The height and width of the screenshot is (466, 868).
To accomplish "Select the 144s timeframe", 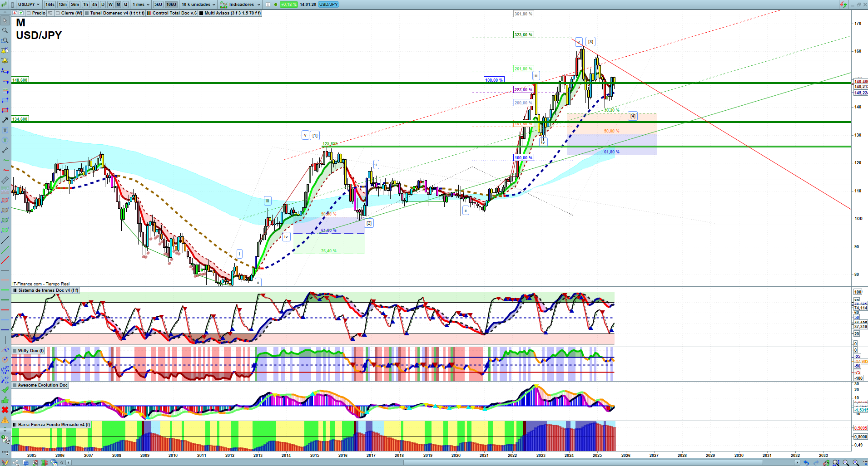I will 50,5.
